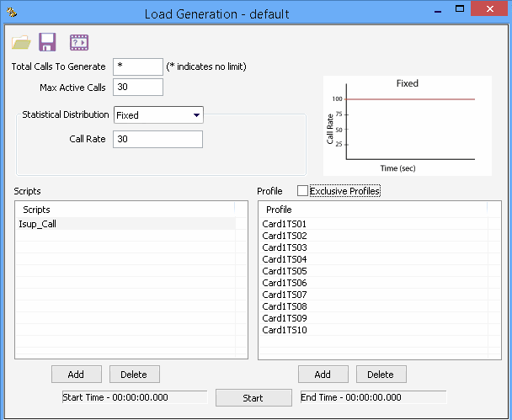Select profile Card1TS04

[375, 259]
